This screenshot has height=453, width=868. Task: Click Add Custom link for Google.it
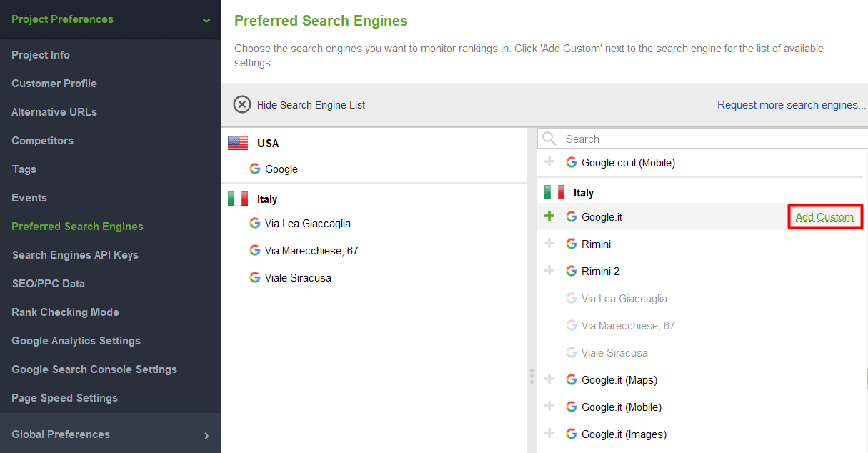[824, 217]
